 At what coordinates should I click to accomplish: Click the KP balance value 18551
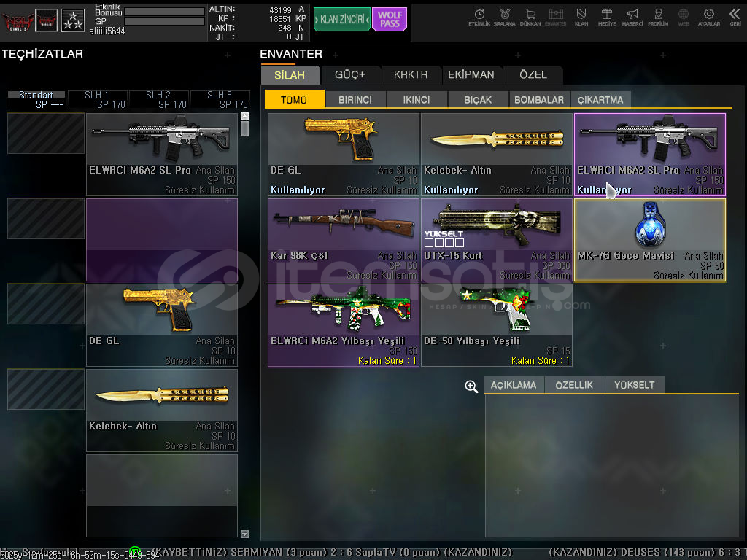click(x=280, y=18)
